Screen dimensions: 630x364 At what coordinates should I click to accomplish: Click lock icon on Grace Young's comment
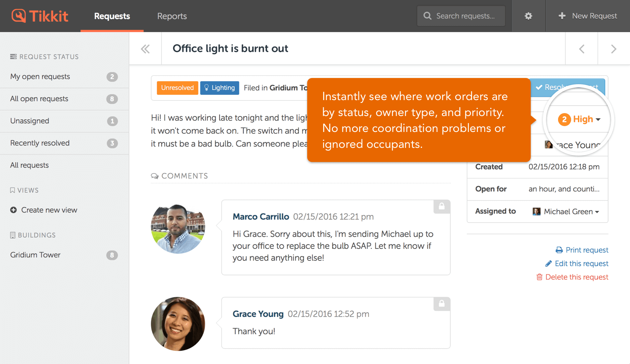pos(442,304)
